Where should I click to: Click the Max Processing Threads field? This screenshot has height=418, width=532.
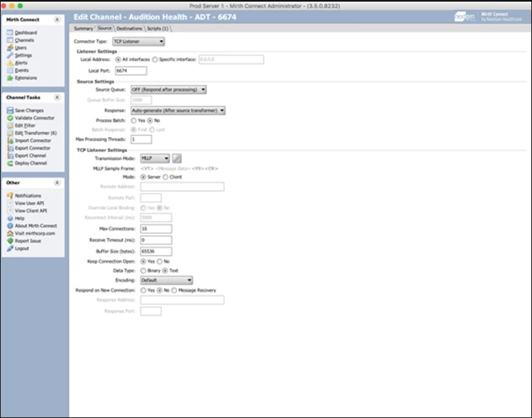(x=141, y=139)
